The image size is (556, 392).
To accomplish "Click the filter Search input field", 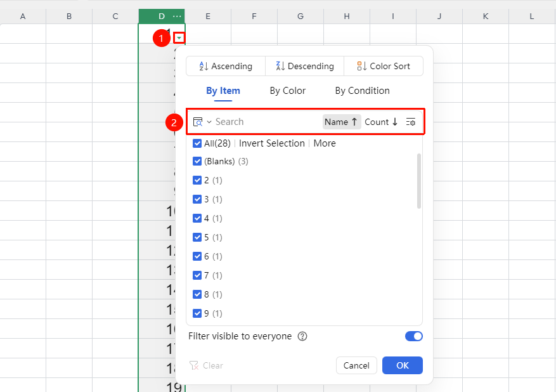I will 267,122.
